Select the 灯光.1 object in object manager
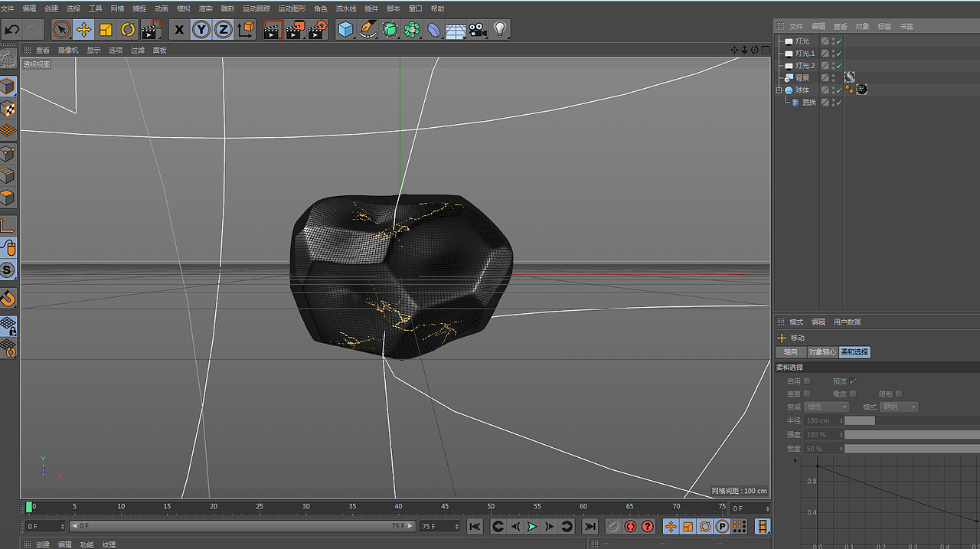 805,54
